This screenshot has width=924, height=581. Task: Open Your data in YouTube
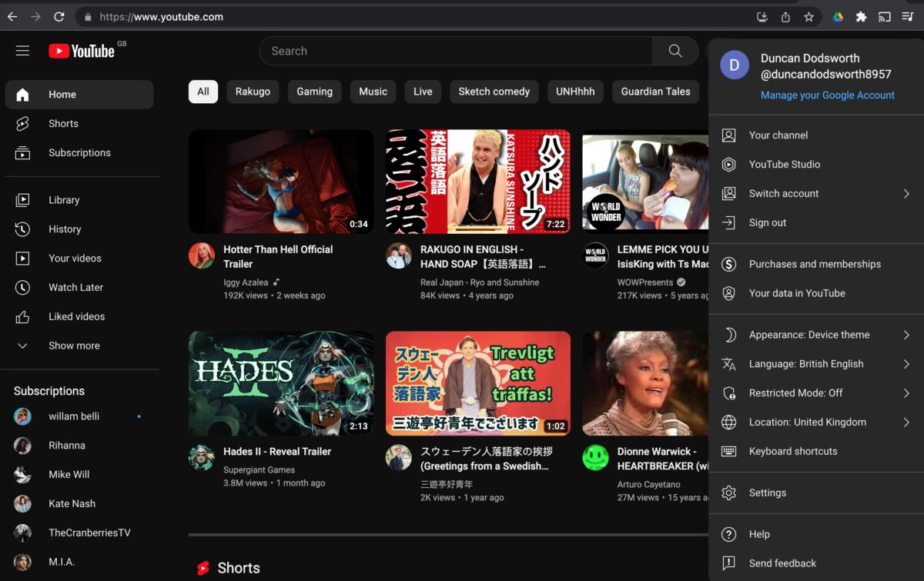(x=816, y=293)
